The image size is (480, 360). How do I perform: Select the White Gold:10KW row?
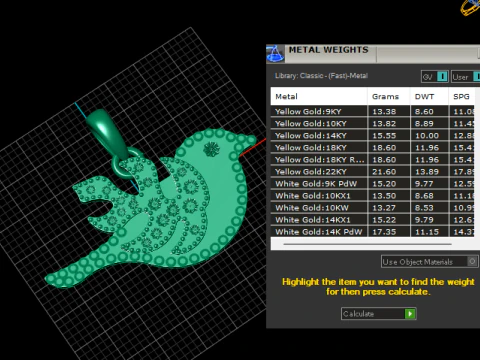(373, 207)
